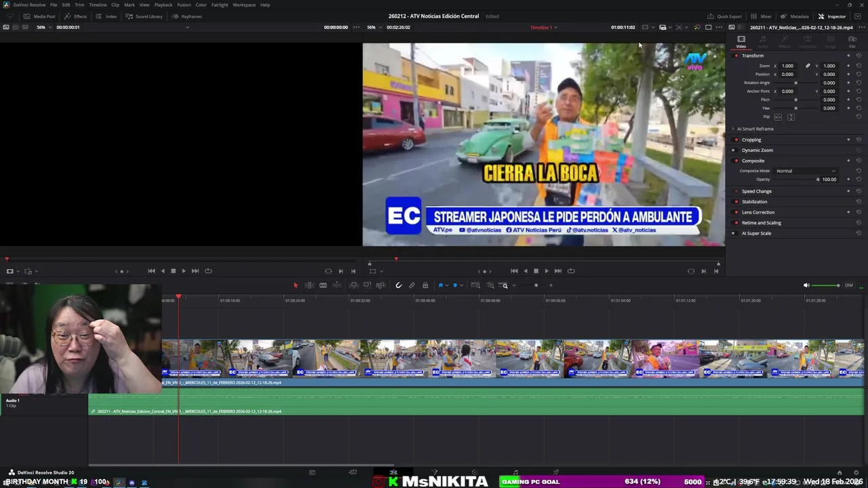Open the Fairlight menu
Screen dimensions: 868x488
coord(220,5)
